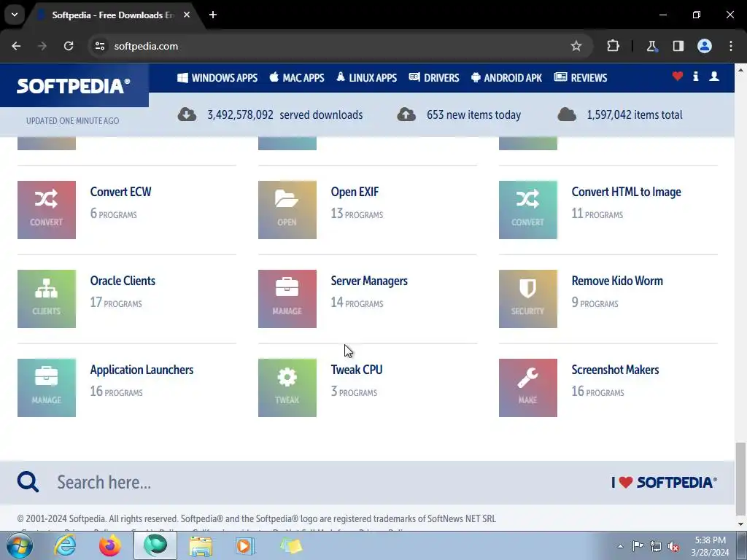Open the Windows Apps menu

tap(217, 77)
